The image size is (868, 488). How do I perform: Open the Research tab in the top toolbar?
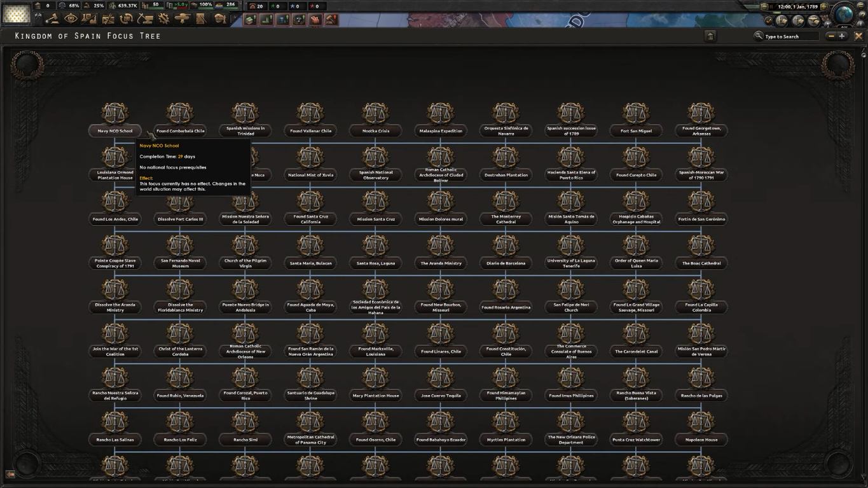(89, 19)
